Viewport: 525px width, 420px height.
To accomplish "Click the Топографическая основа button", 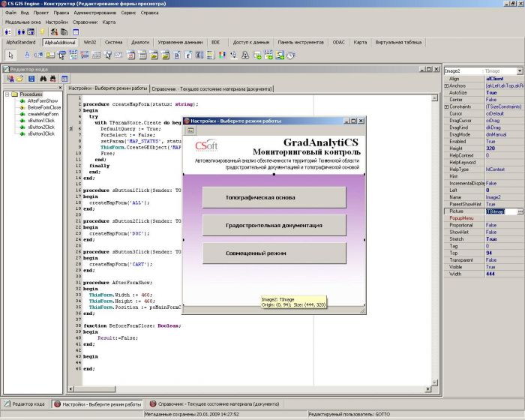I will coord(274,197).
